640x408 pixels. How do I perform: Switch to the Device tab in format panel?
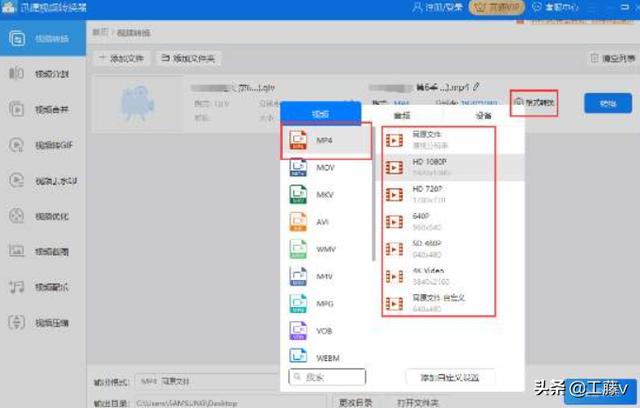tap(483, 114)
